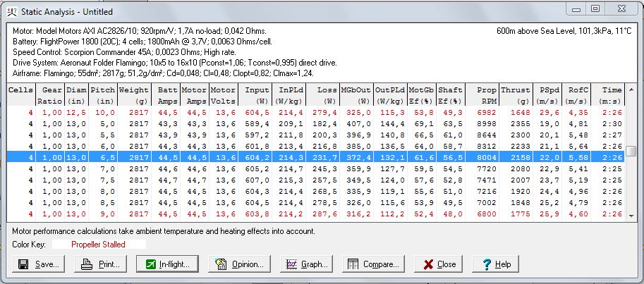Screen dimensions: 644x284
Task: Click the Graph button chart icon
Action: 290,264
